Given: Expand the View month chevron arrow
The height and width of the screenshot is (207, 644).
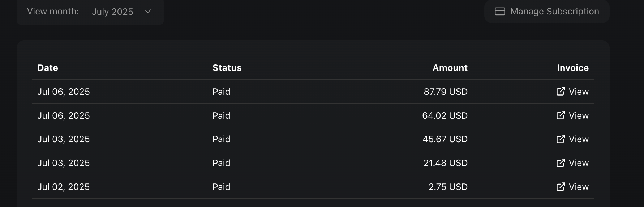Looking at the screenshot, I should 148,12.
